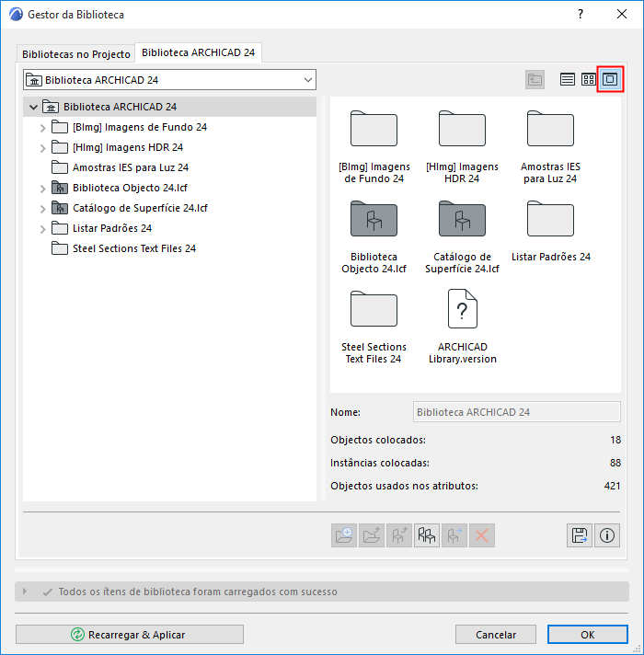Image resolution: width=644 pixels, height=655 pixels.
Task: Click the upload folder icon in bottom toolbar
Action: coord(372,535)
